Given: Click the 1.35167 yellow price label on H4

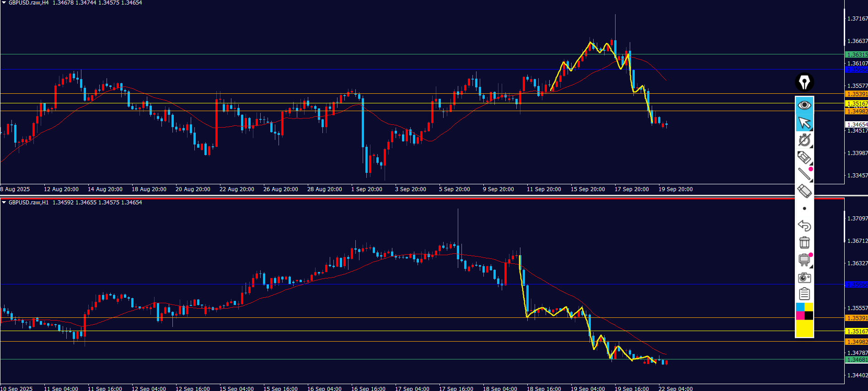Looking at the screenshot, I should point(856,104).
